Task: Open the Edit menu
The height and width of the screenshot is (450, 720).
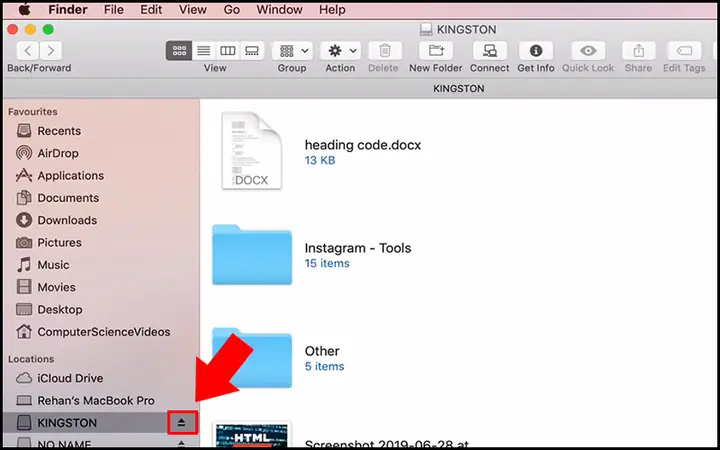Action: click(151, 10)
